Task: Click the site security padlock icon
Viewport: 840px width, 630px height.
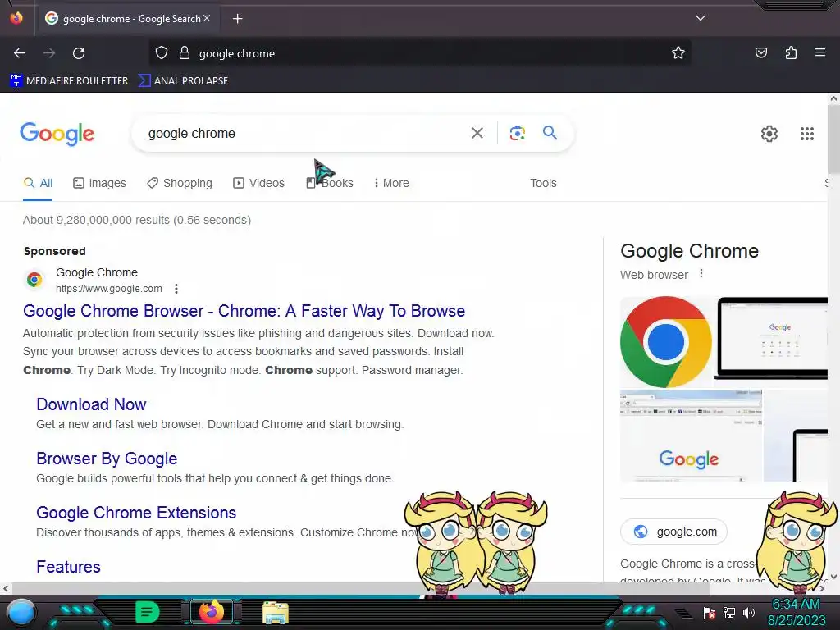Action: 185,53
